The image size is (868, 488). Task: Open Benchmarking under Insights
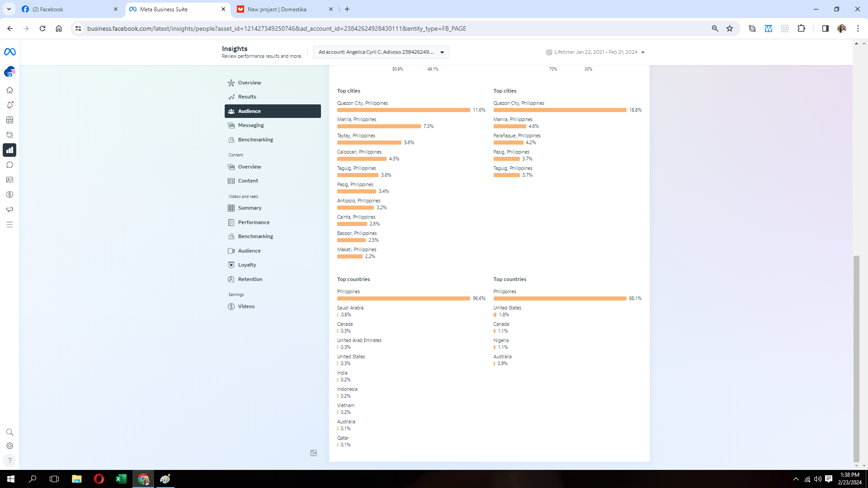click(x=273, y=140)
